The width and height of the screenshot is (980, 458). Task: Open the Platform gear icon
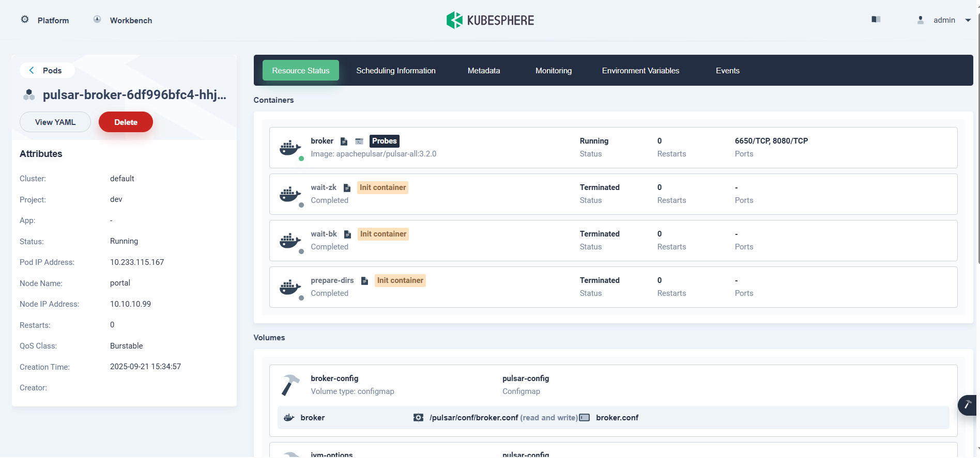pos(25,20)
